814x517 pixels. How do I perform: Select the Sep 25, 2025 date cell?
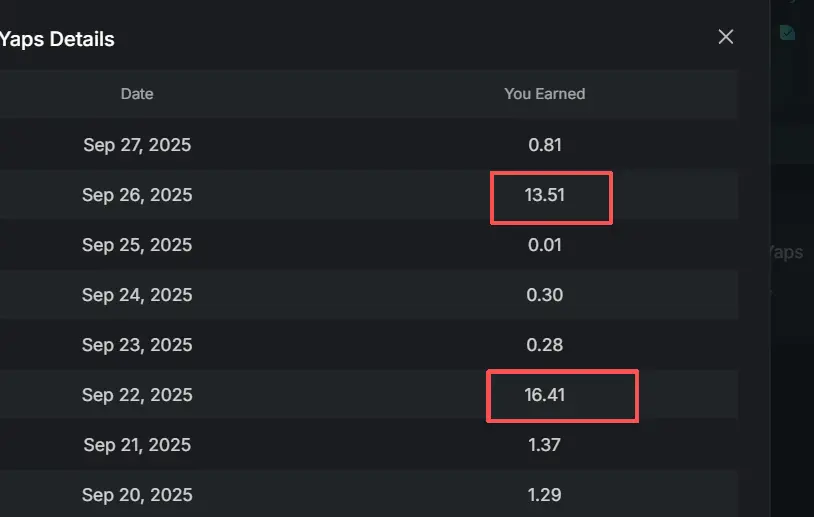click(137, 245)
